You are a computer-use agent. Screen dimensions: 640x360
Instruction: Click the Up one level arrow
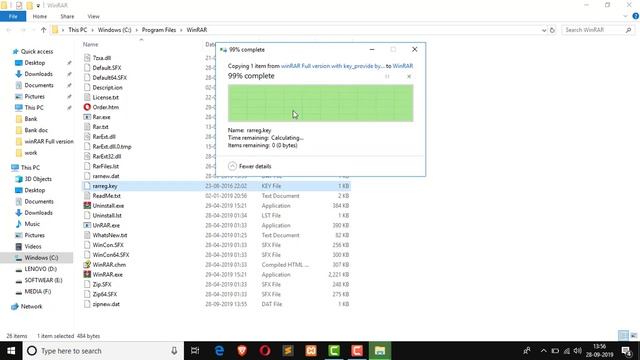44,30
